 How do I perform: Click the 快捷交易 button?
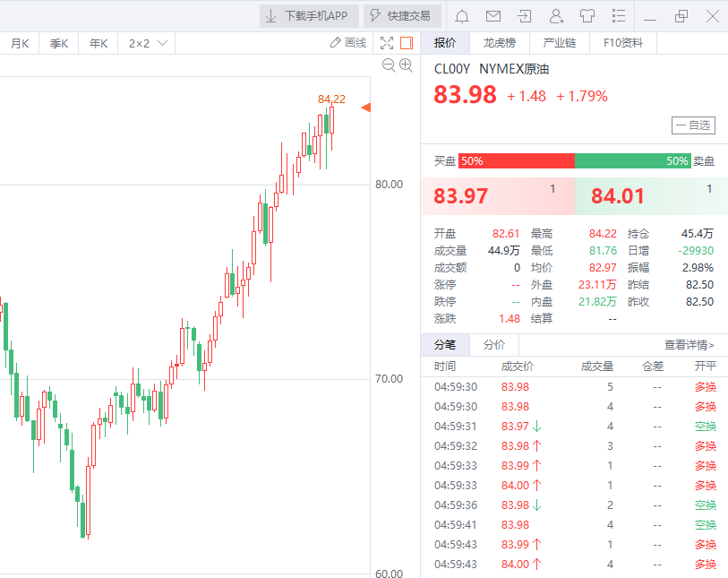click(402, 16)
